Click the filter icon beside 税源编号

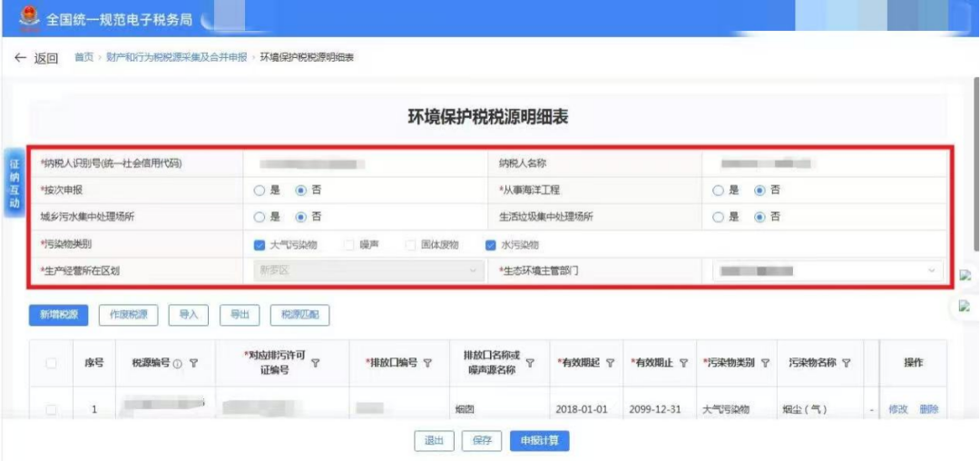(x=194, y=363)
